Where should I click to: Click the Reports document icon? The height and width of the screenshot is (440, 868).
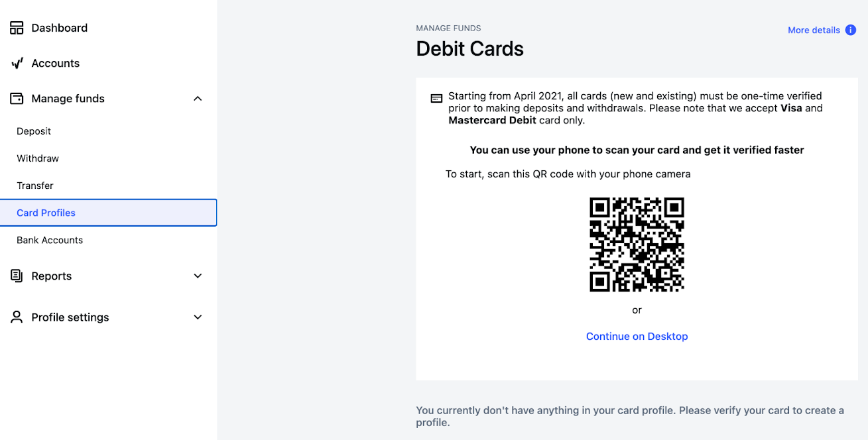pos(17,276)
